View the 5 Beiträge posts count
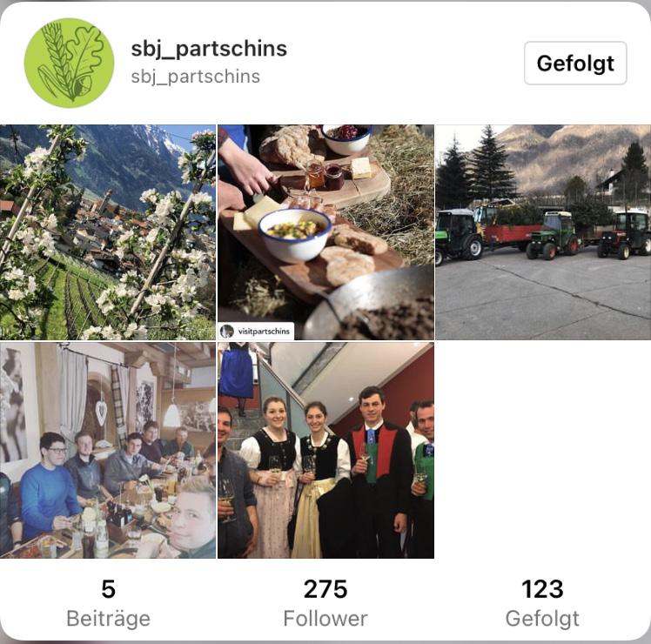The width and height of the screenshot is (651, 644). coord(109,603)
